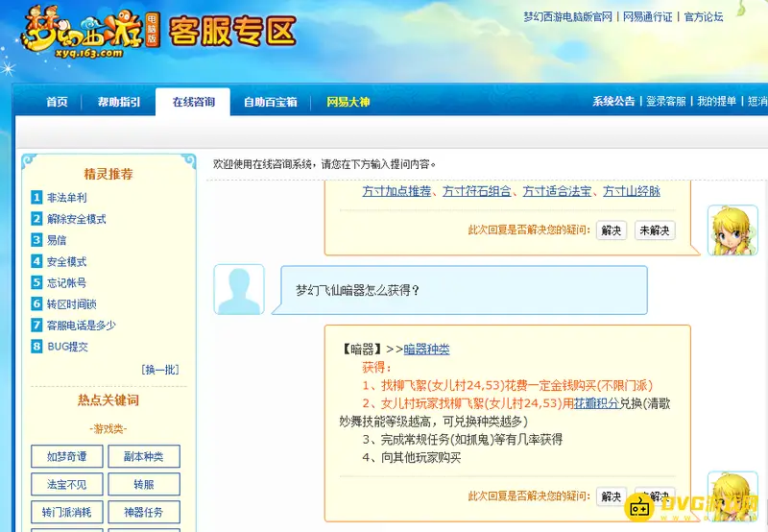Open the 帮助指引 tab
The height and width of the screenshot is (532, 768).
coord(118,102)
